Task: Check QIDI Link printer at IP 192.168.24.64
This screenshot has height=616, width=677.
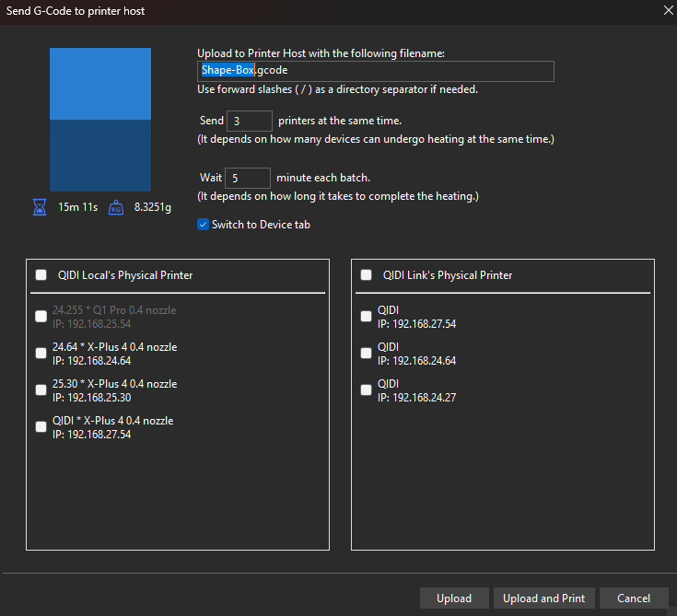Action: 367,353
